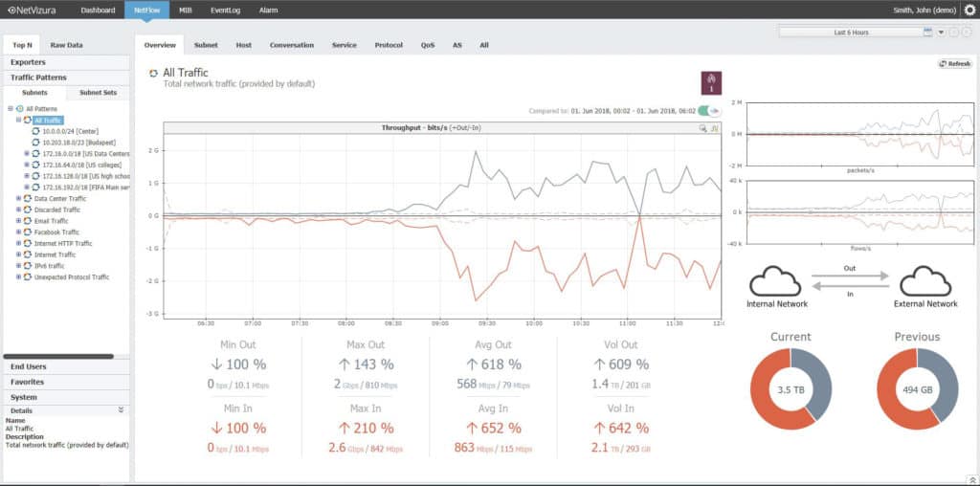The height and width of the screenshot is (486, 980).
Task: Open the Dashboard menu
Action: 98,10
